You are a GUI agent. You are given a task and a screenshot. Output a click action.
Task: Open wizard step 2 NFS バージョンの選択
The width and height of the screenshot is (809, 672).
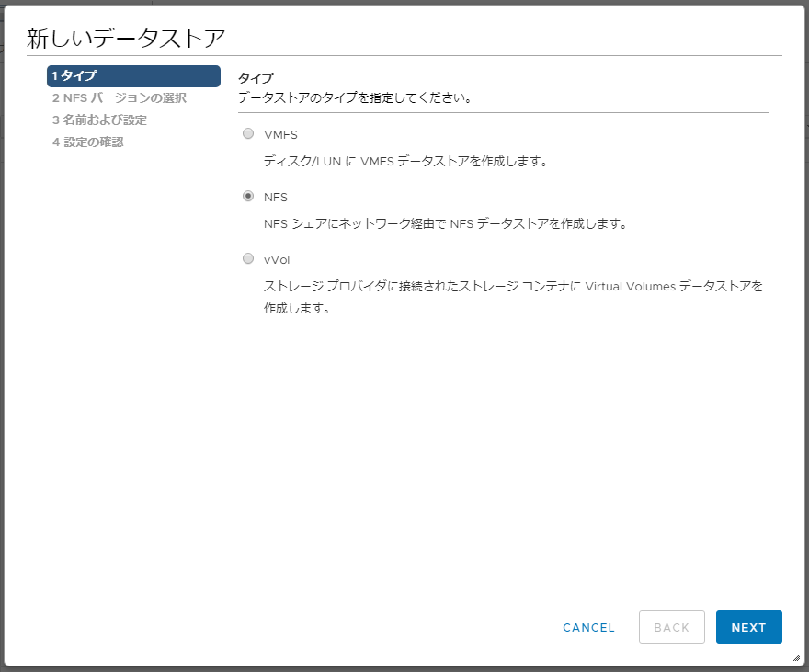(120, 98)
